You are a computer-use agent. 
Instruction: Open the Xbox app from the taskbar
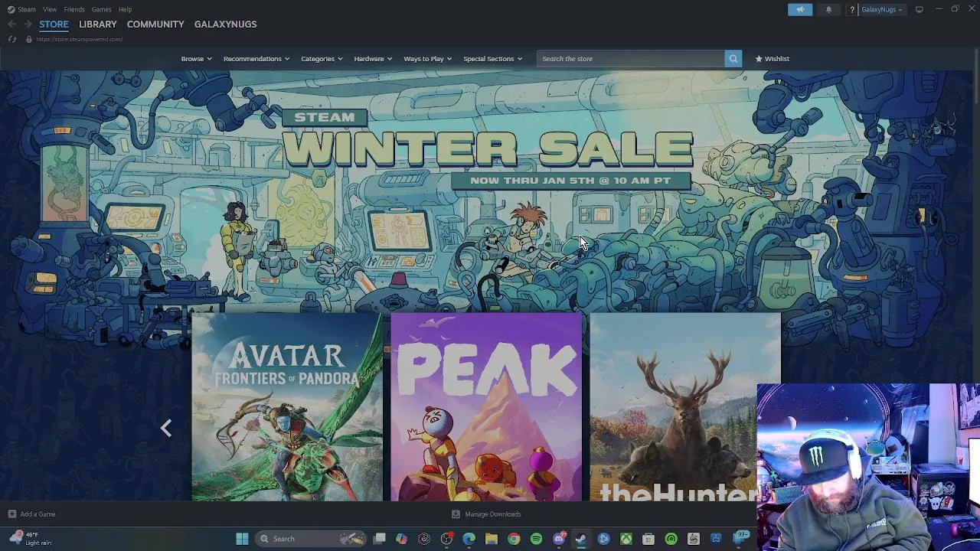coord(626,539)
